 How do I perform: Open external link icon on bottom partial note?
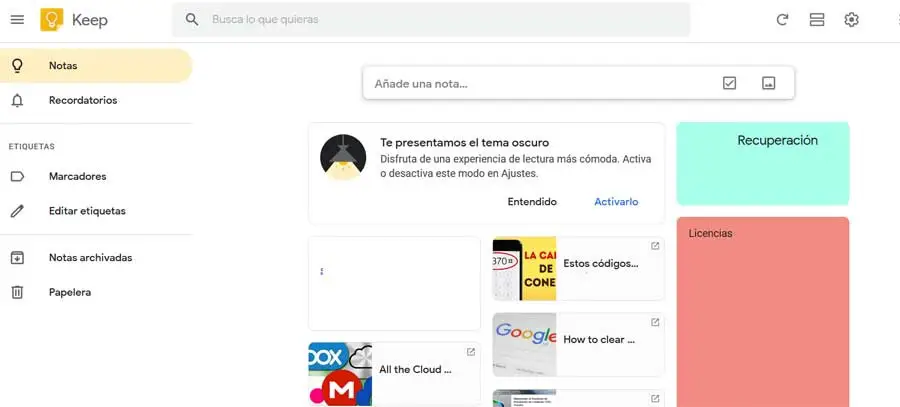(x=655, y=398)
